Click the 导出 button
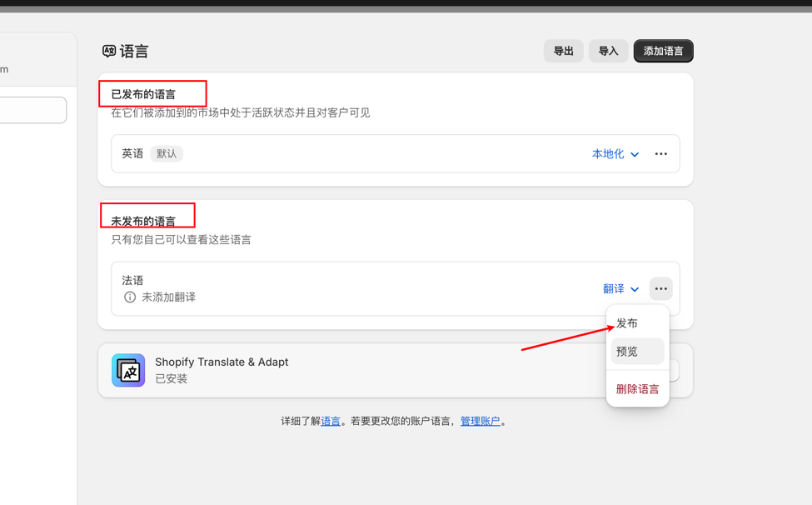Image resolution: width=812 pixels, height=505 pixels. coord(564,51)
